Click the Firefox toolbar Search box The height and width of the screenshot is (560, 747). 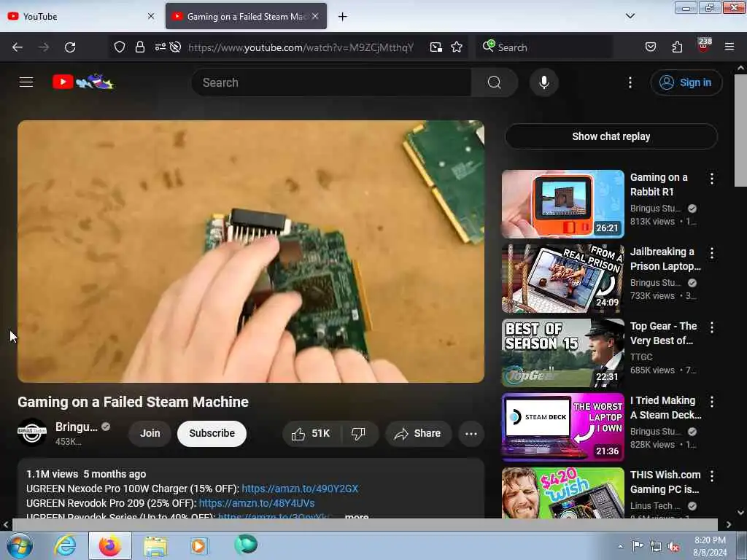pyautogui.click(x=544, y=47)
